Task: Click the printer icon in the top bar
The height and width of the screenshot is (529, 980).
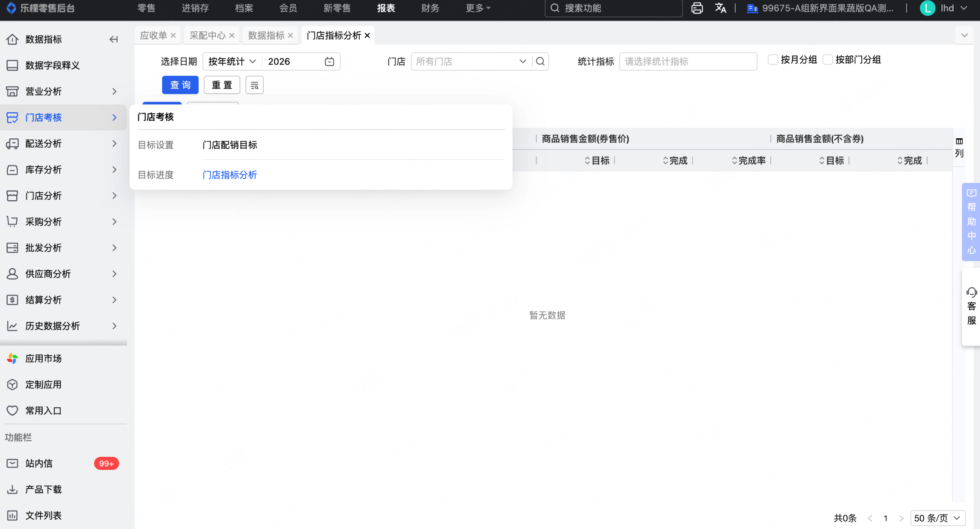Action: [x=697, y=8]
